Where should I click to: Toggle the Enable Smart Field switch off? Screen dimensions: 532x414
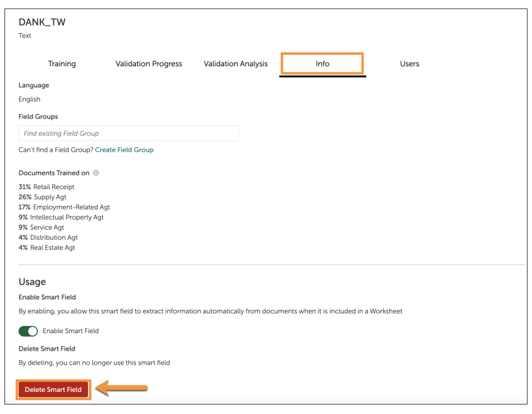[x=28, y=331]
